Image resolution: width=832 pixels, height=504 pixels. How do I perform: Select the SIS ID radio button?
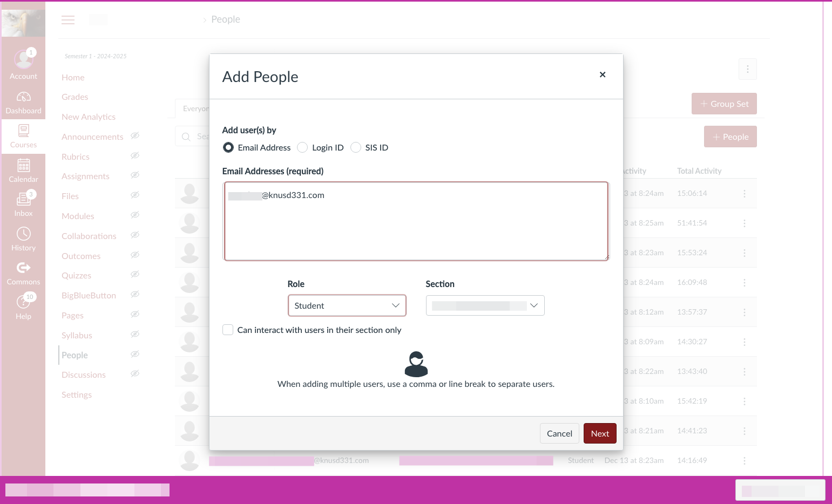click(x=356, y=147)
